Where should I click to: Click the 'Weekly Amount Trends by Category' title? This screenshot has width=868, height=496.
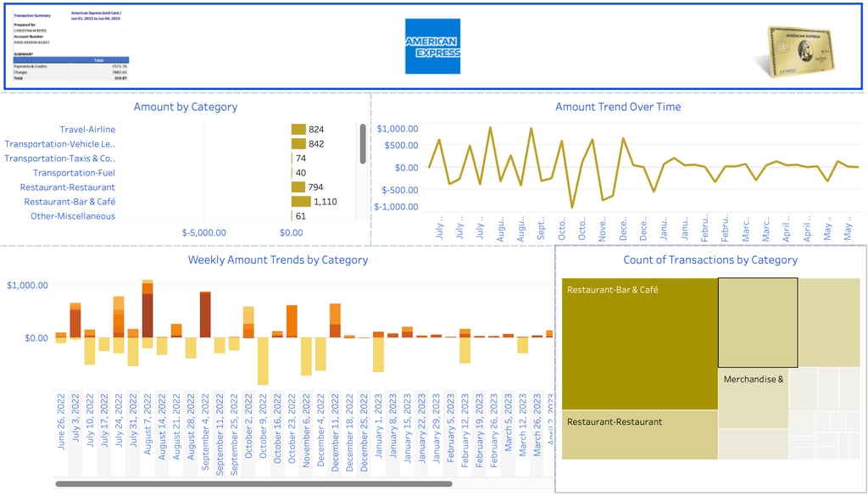278,259
